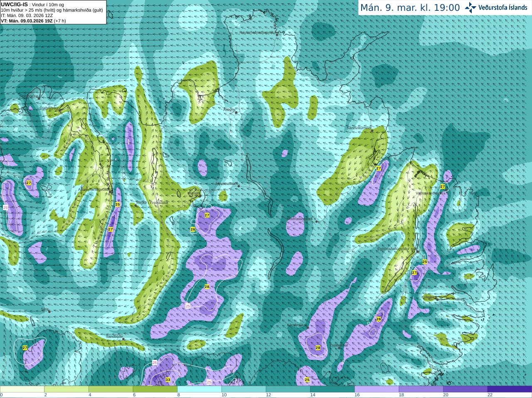Screen dimensions: 532x398
Task: Click the yellow 25 gust marker below Akureyrarflugvöllur
Action: [118, 204]
